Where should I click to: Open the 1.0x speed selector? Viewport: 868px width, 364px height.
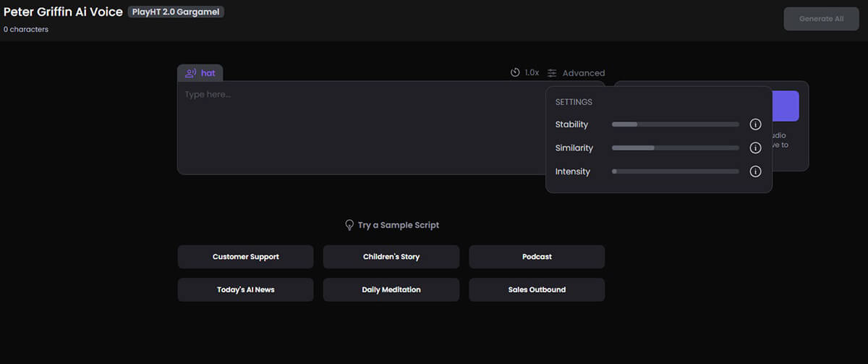click(525, 73)
